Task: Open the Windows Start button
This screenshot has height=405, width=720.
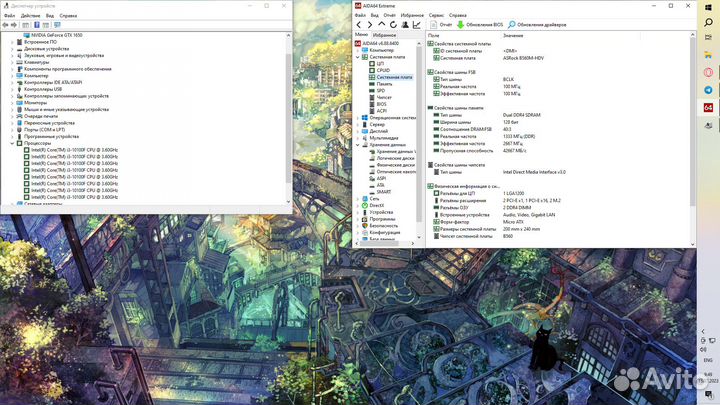Action: (x=708, y=6)
